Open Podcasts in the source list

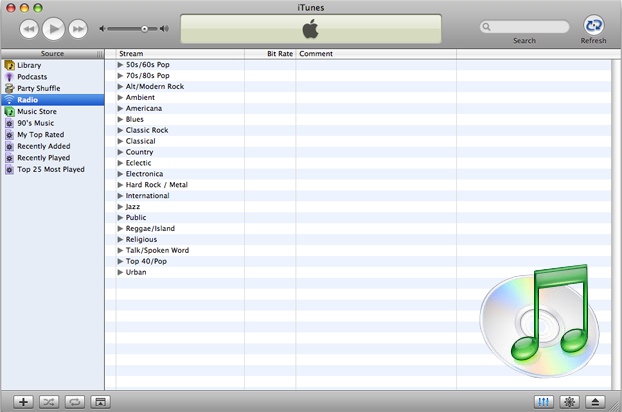click(x=32, y=77)
